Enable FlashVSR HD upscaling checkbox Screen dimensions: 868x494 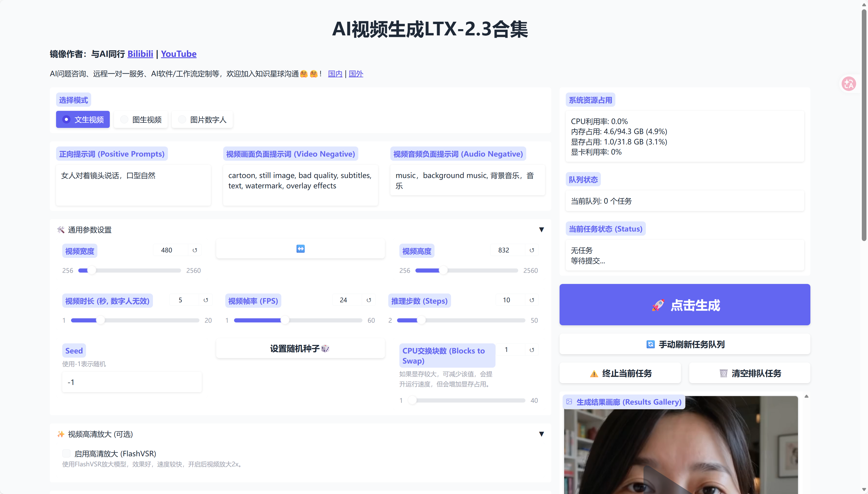click(x=66, y=454)
